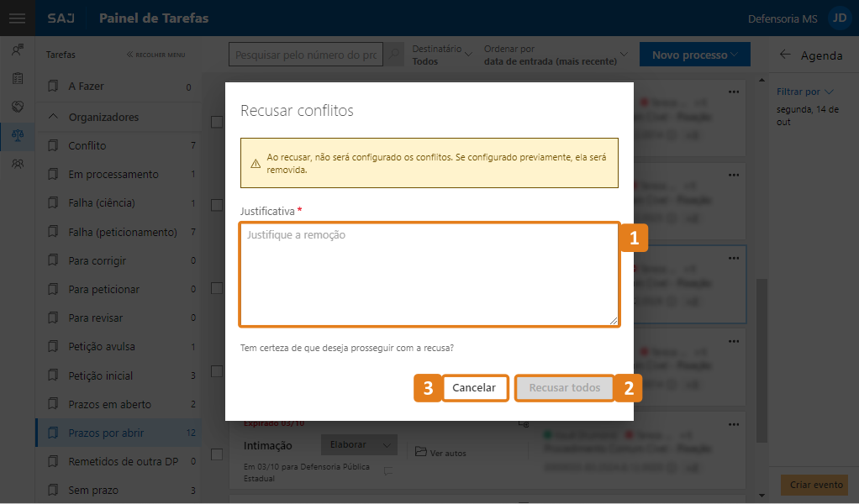Tick the second task checkbox in list
This screenshot has height=504, width=859.
coord(217,205)
